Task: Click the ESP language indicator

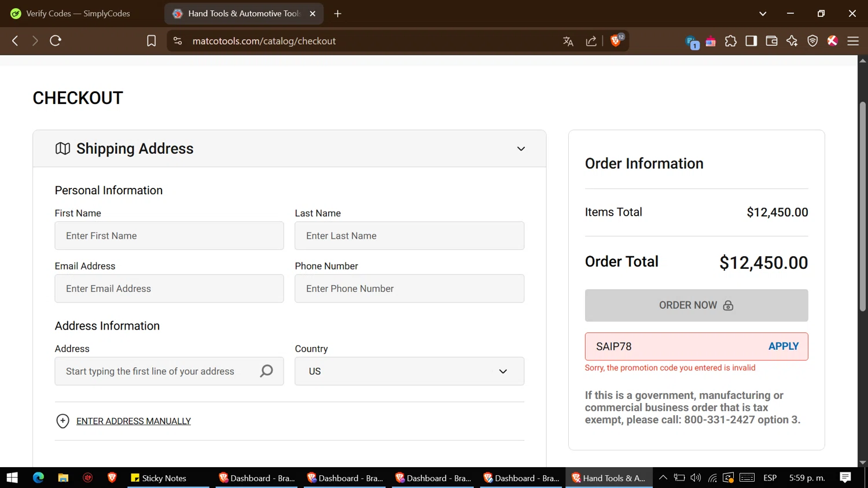Action: coord(770,478)
